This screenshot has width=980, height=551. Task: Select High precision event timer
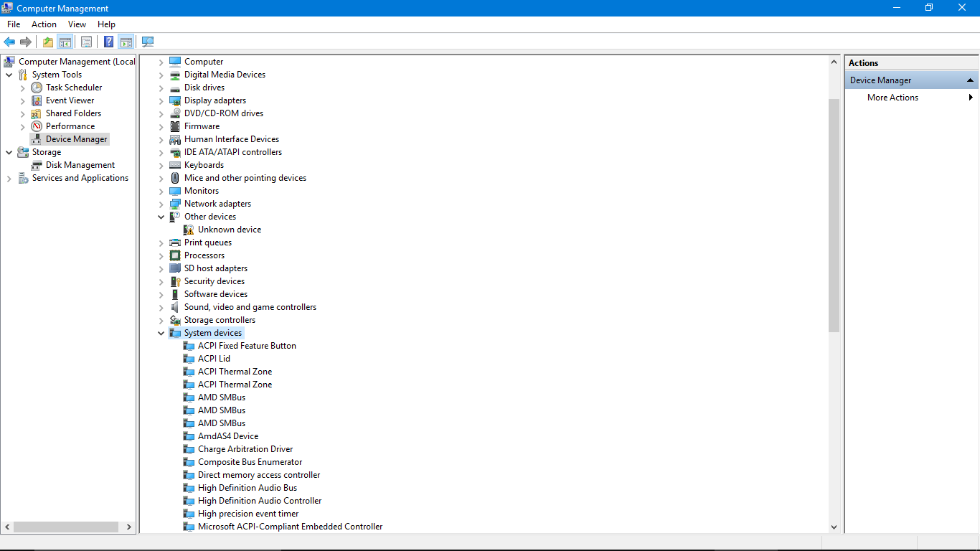click(248, 514)
